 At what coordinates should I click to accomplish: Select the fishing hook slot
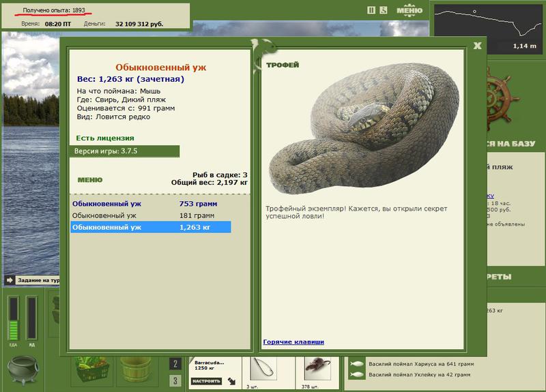pyautogui.click(x=264, y=370)
